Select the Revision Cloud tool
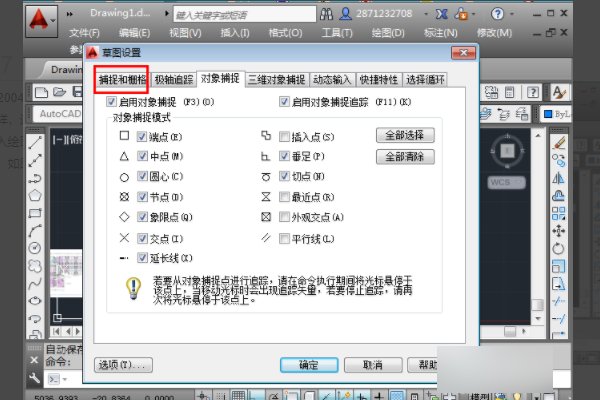The width and height of the screenshot is (600, 400). (x=35, y=266)
